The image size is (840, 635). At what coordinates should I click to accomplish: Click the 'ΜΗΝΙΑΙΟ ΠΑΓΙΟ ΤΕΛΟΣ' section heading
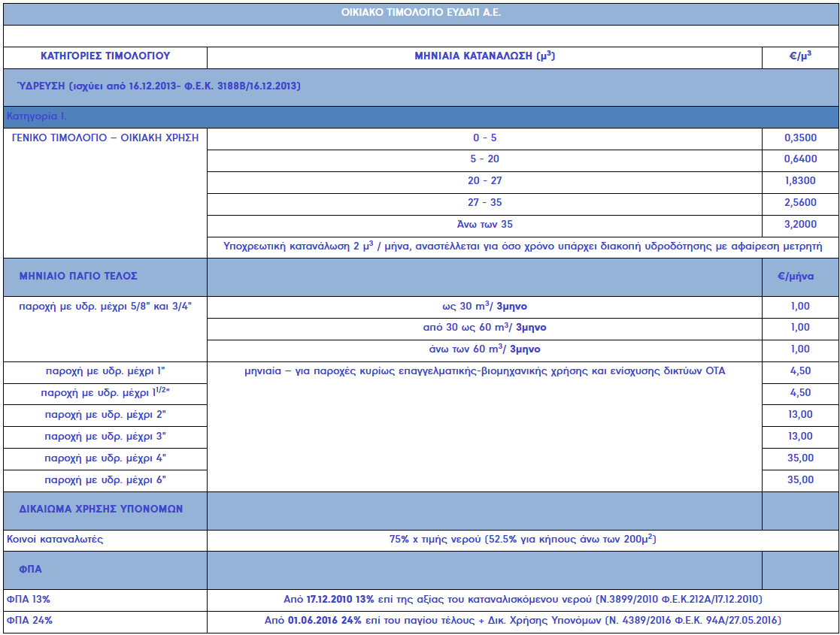[x=78, y=276]
